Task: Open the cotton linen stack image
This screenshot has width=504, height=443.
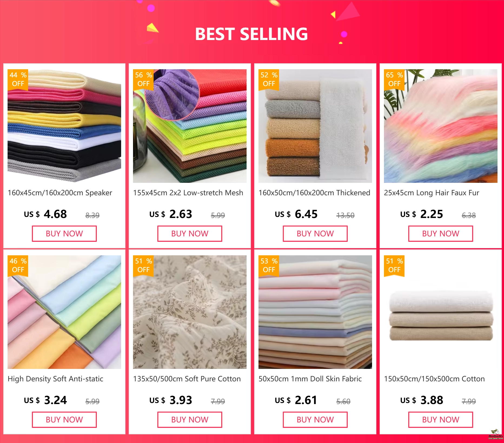Action: 441,312
